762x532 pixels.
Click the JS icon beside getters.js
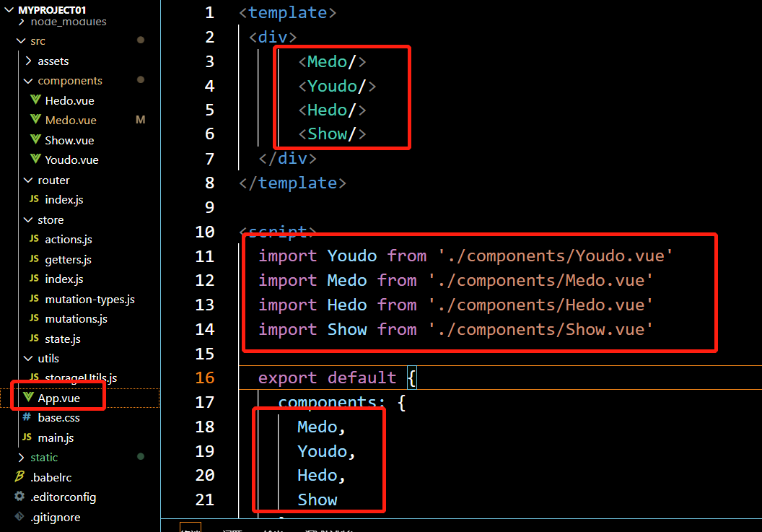34,258
